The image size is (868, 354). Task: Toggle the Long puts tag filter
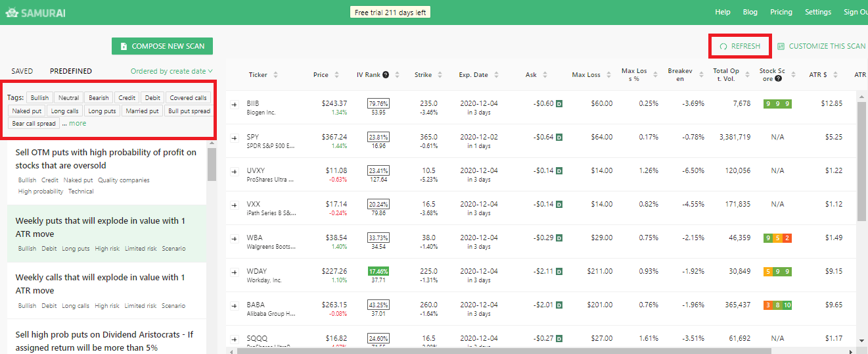[x=102, y=111]
